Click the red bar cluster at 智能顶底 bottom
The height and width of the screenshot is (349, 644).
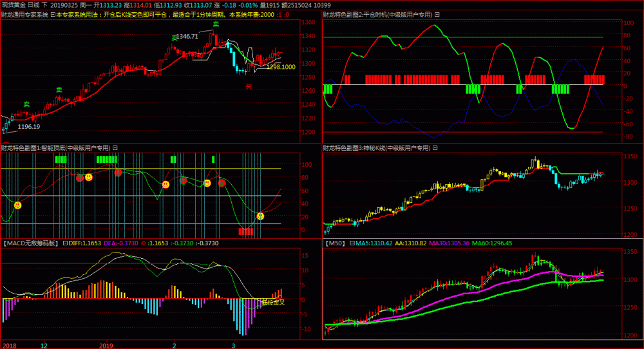(245, 232)
